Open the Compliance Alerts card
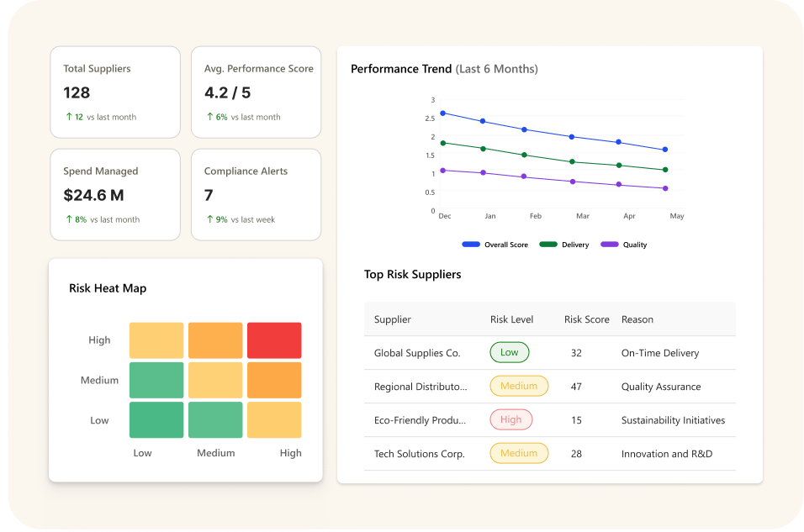 256,195
